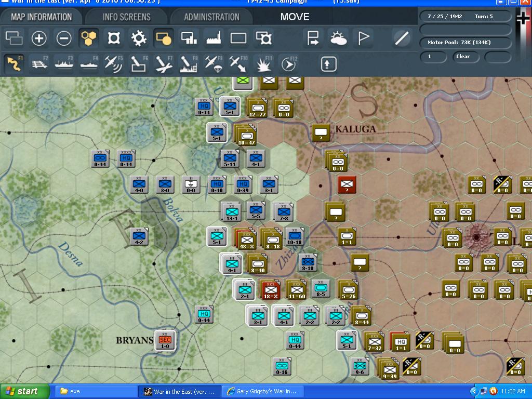Click the overlapping rectangles map icon
The image size is (532, 399).
tap(14, 38)
